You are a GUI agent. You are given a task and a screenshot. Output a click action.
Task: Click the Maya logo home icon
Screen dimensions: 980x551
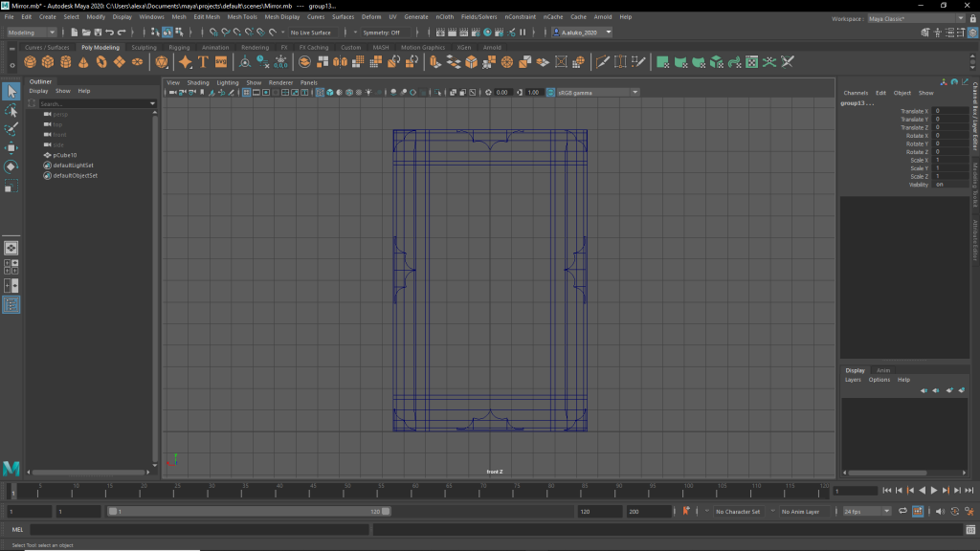click(x=11, y=468)
